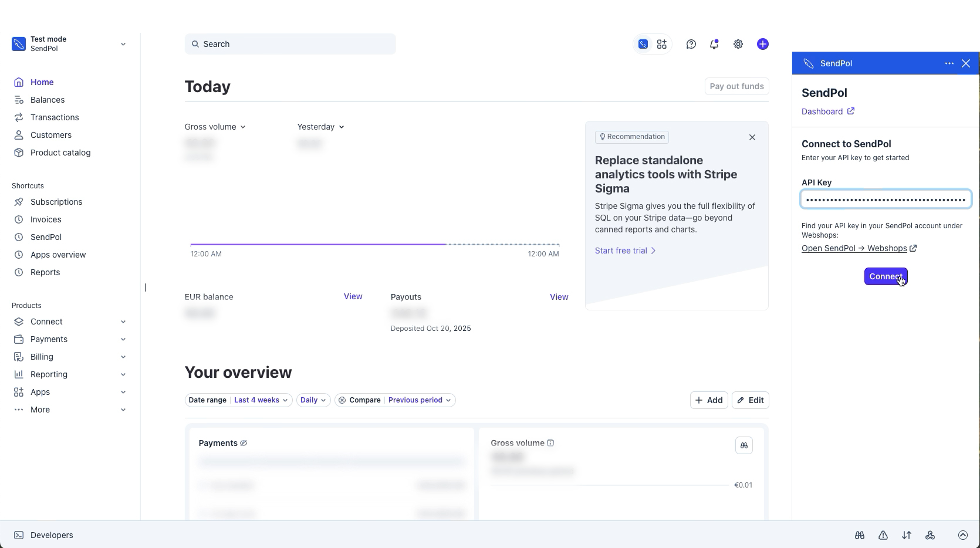The width and height of the screenshot is (980, 548).
Task: Click the Add button in overview
Action: (x=709, y=400)
